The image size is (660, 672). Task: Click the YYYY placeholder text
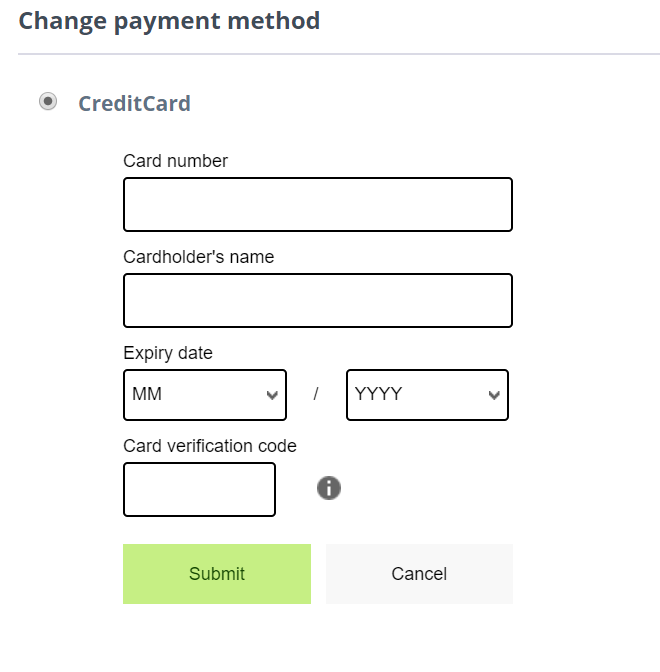(x=378, y=394)
